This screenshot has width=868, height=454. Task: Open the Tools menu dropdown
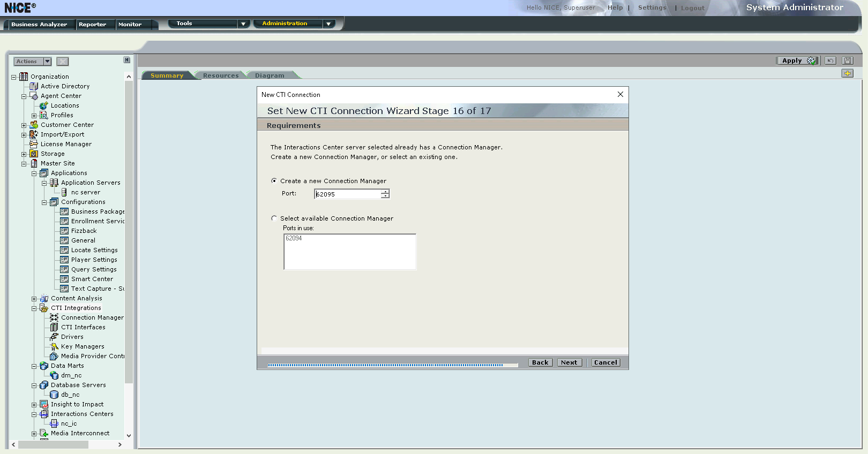243,24
